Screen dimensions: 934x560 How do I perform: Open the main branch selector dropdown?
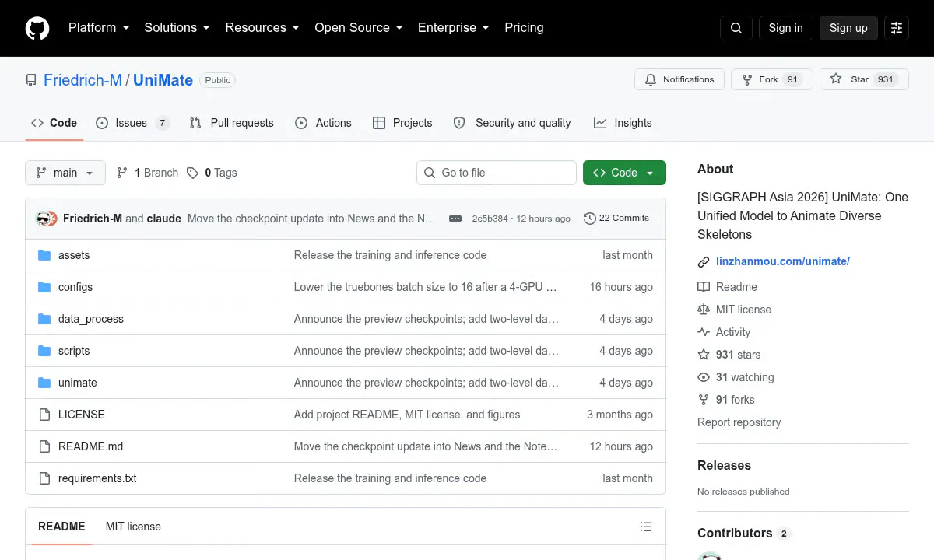[65, 173]
